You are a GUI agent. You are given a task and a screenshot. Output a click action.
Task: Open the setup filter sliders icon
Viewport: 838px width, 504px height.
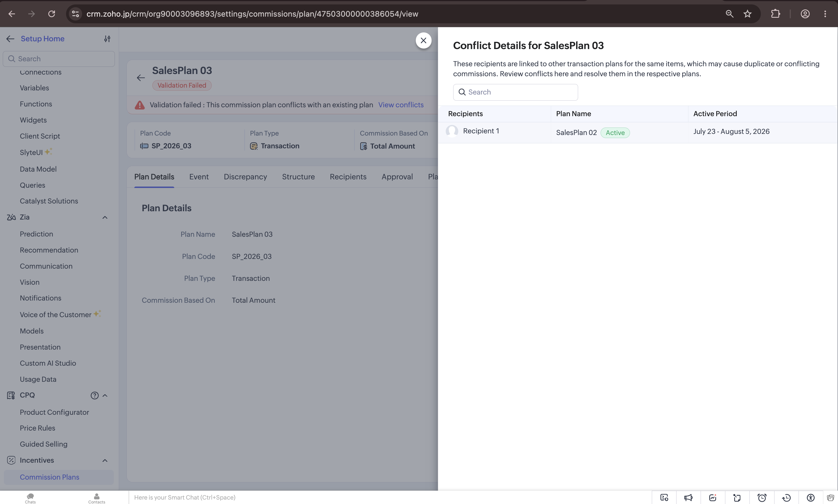[107, 39]
